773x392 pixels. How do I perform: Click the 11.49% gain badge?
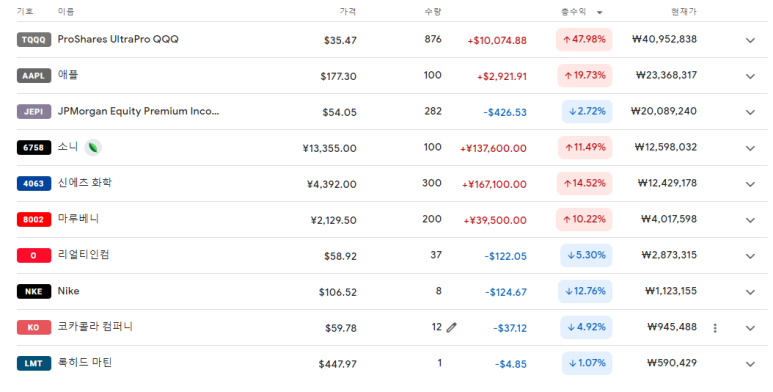[585, 147]
